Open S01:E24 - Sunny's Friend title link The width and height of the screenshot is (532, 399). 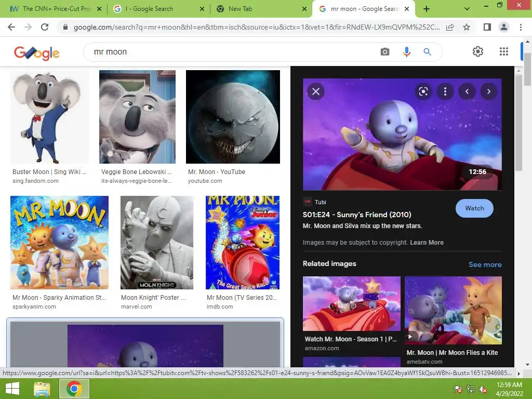pyautogui.click(x=357, y=215)
